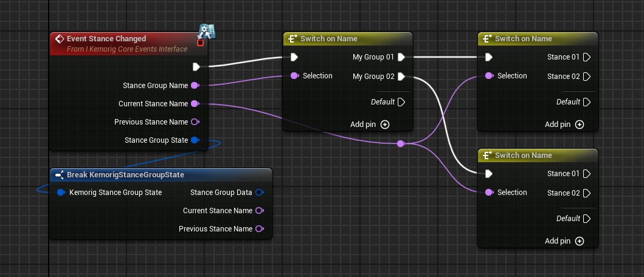
Task: Click the My Group 02 exec output pin
Action: [401, 77]
